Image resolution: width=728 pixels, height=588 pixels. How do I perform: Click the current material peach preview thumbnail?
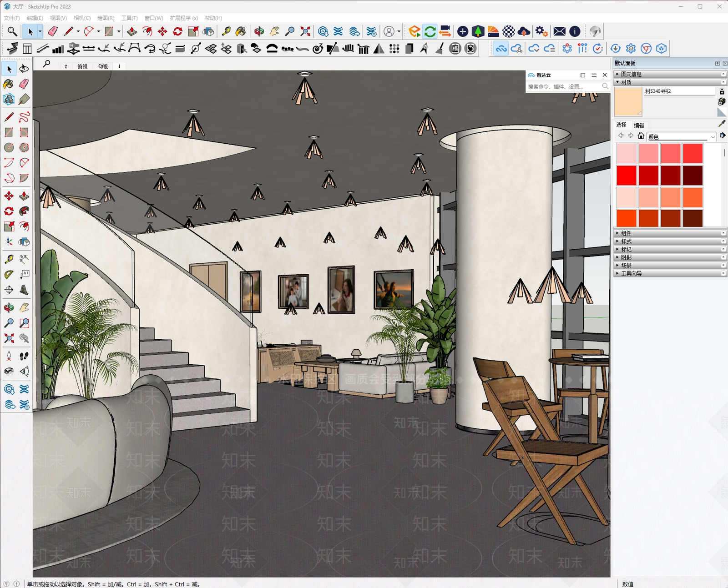click(628, 102)
